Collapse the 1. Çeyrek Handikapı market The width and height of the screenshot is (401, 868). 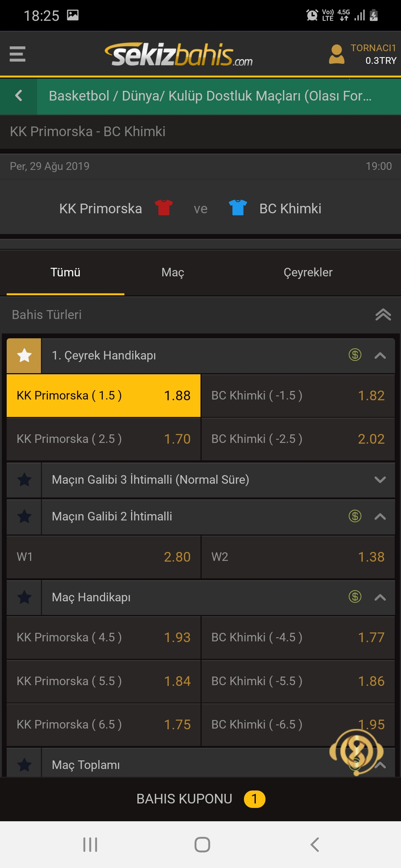tap(380, 355)
